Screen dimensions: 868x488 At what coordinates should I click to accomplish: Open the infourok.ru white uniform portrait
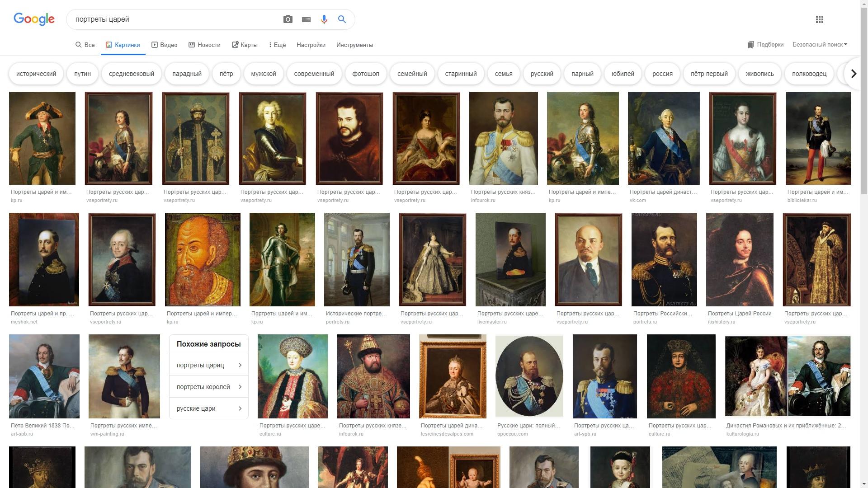click(503, 138)
